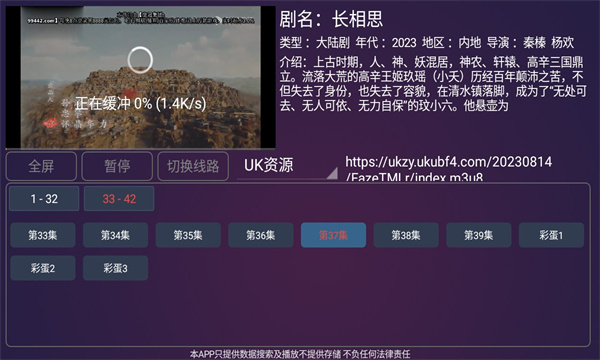Image resolution: width=600 pixels, height=360 pixels.
Task: Open bonus clip 彩蛋1
Action: pos(551,235)
